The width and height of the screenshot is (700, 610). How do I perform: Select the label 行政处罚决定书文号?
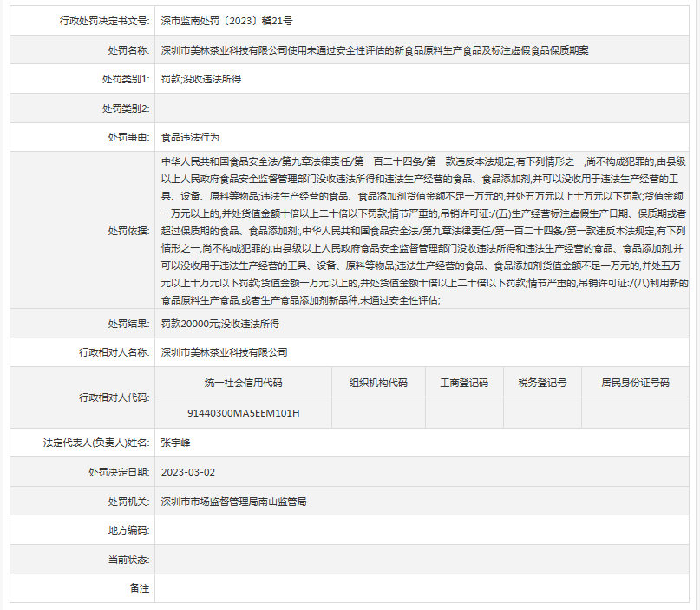(x=104, y=21)
